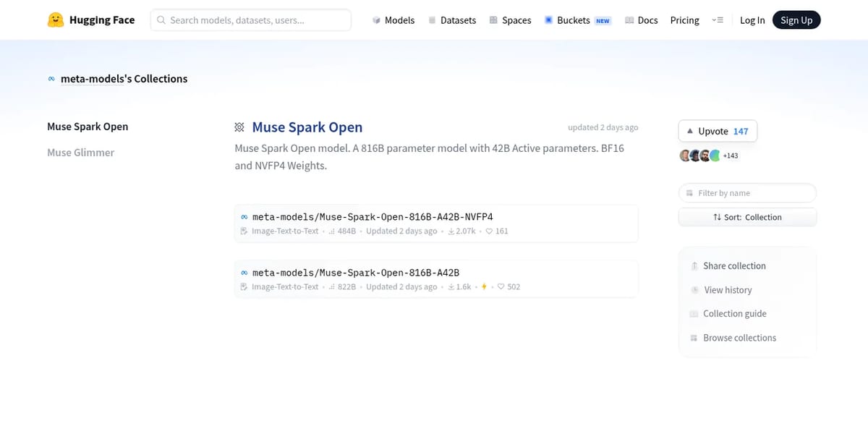Click the Log In link
The image size is (868, 434).
[752, 20]
